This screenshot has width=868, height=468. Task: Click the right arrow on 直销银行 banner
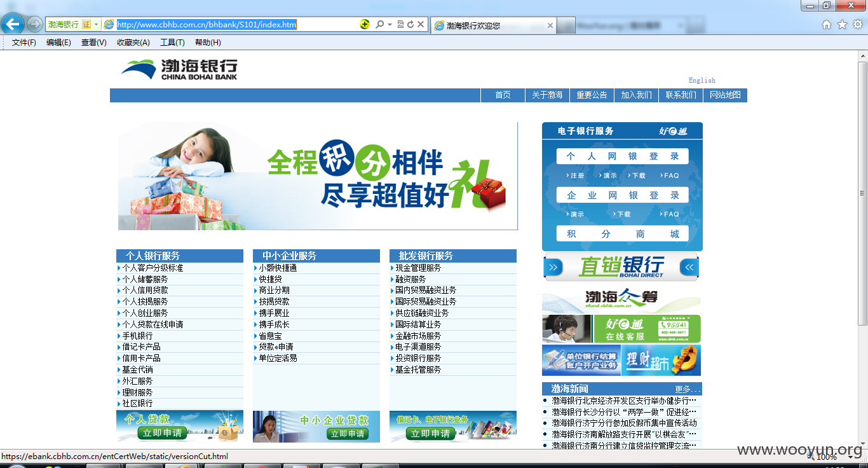(x=553, y=268)
